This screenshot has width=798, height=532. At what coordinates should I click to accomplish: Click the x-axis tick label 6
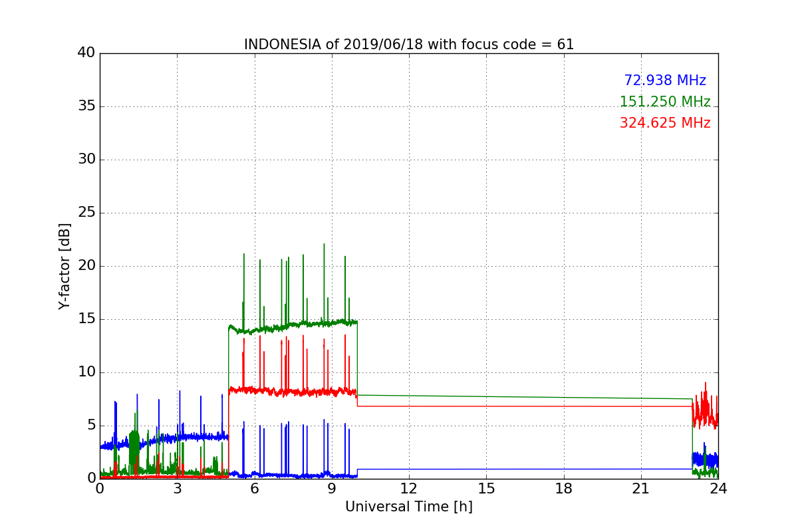coord(255,489)
